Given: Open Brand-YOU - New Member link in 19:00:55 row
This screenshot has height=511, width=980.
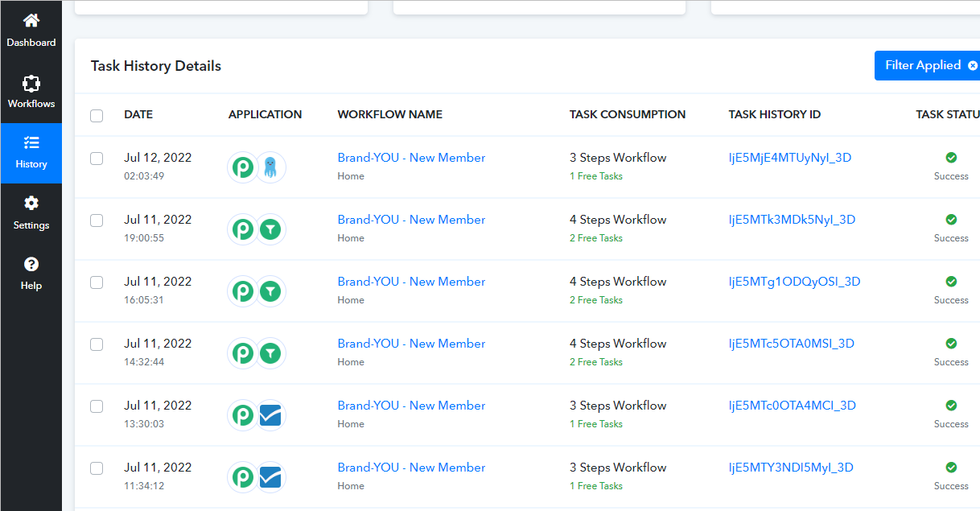Looking at the screenshot, I should coord(411,220).
